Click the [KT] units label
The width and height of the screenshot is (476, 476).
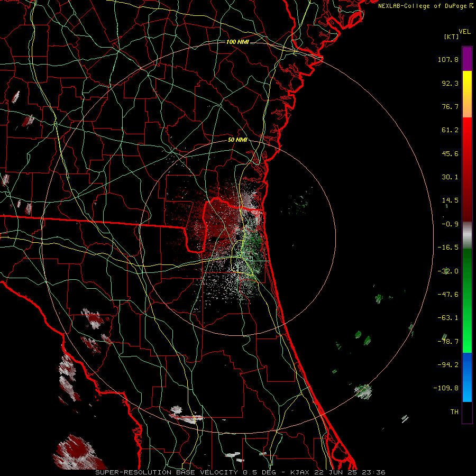coord(452,36)
